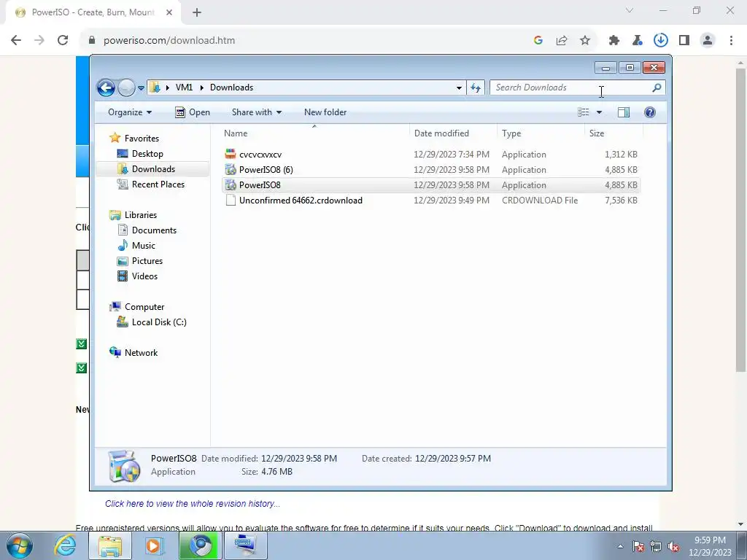Open Recent Places in the sidebar
Viewport: 747px width, 560px height.
150,184
